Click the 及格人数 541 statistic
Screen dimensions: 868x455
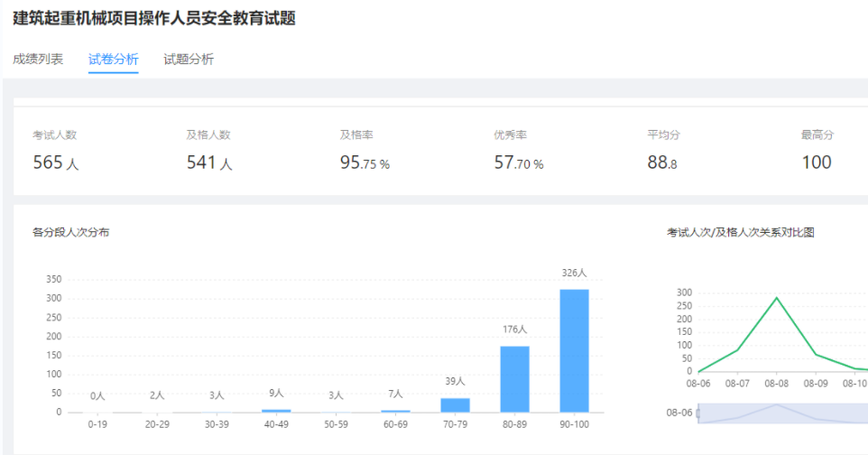(209, 162)
